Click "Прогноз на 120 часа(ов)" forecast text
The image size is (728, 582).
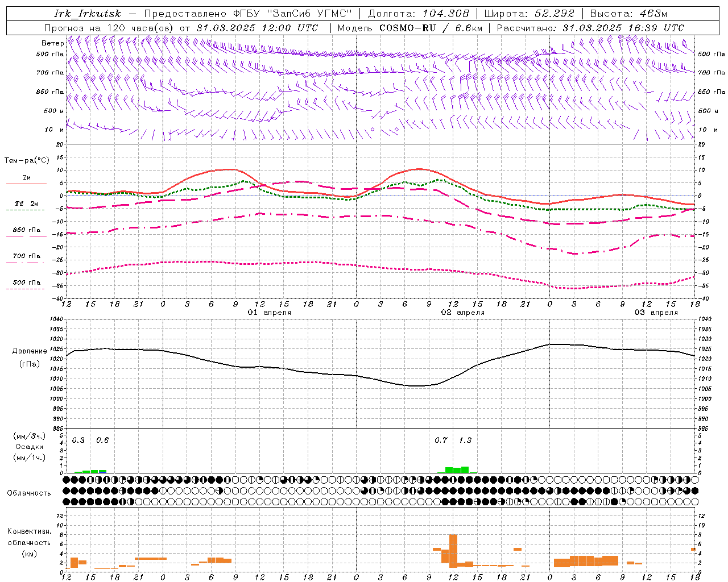click(x=109, y=28)
